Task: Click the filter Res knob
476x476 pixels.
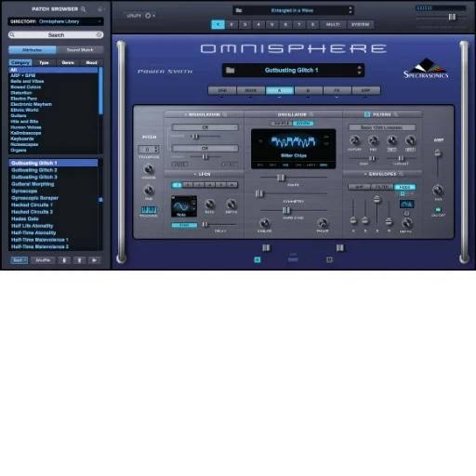Action: 373,140
